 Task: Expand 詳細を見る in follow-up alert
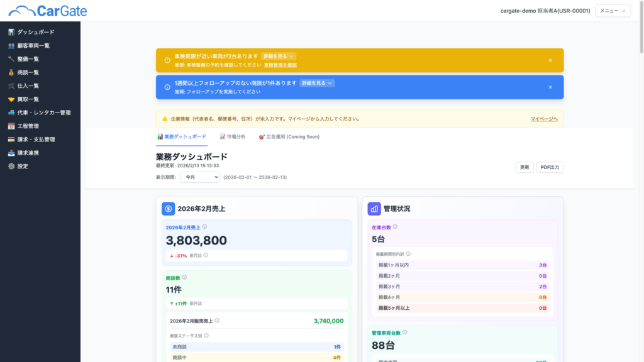tap(317, 83)
